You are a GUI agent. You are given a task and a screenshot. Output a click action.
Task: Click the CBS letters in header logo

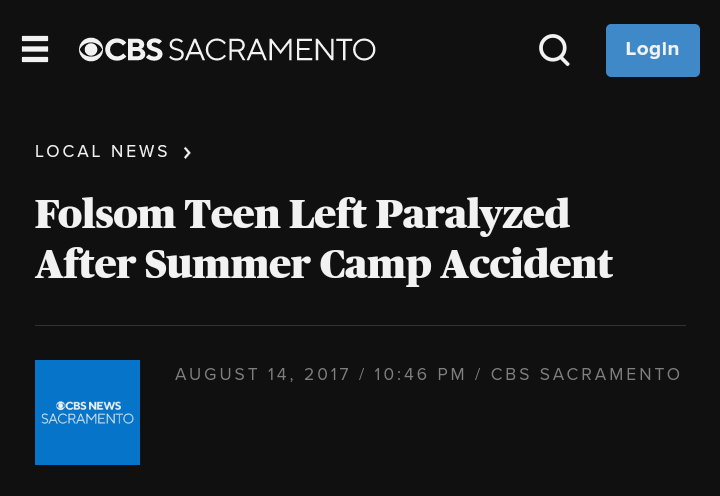[133, 49]
